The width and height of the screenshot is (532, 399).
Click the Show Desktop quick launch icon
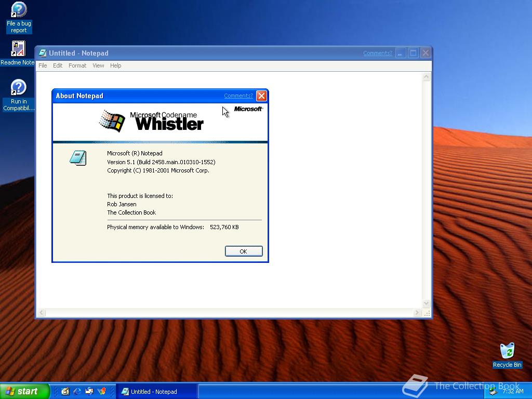pos(65,391)
